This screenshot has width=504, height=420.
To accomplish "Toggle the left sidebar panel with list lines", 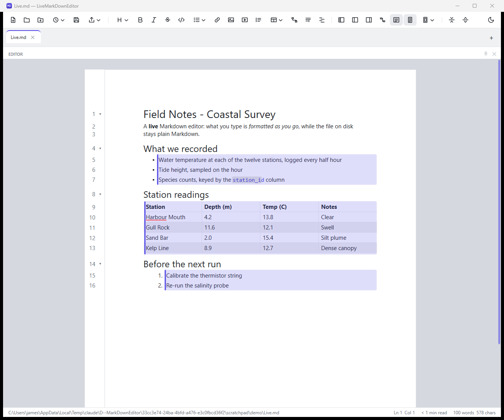I will point(341,20).
